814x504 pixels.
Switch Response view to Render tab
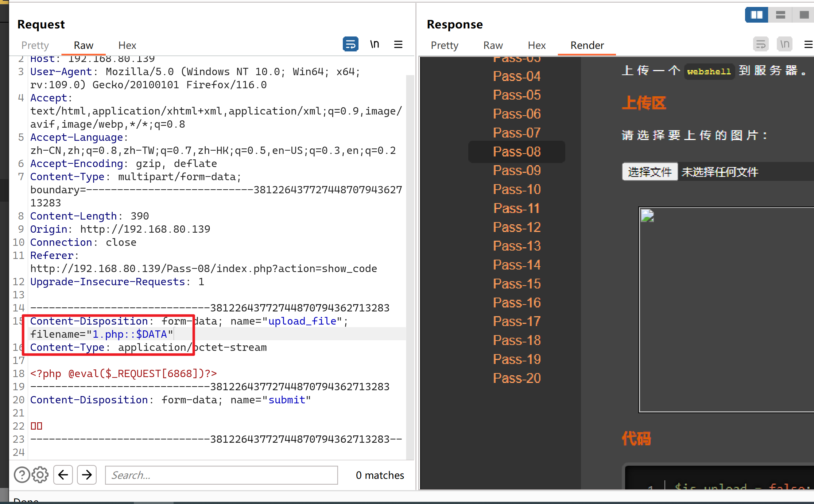point(587,45)
